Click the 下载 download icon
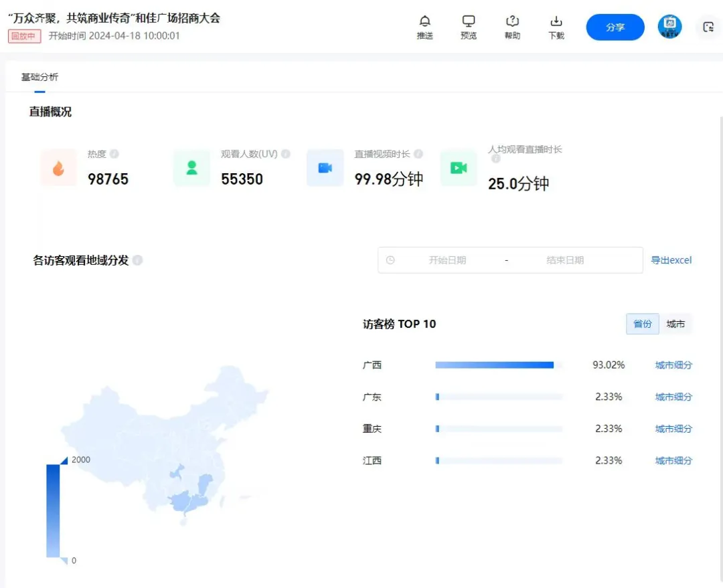Screen dimensions: 723x588 (x=556, y=22)
